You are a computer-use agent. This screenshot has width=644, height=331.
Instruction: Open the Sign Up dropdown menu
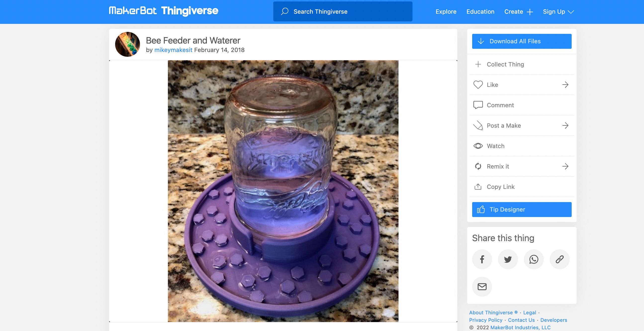coord(557,11)
